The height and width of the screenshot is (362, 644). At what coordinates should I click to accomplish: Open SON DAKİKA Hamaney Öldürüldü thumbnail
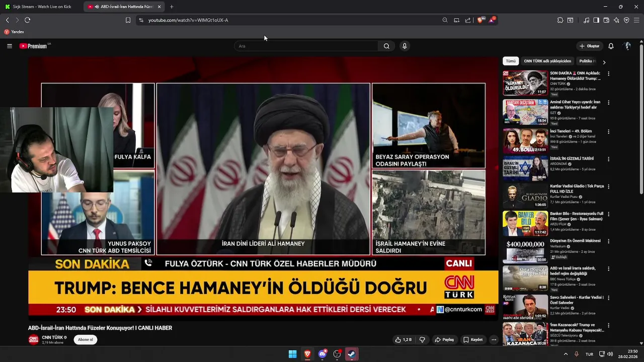pos(525,83)
